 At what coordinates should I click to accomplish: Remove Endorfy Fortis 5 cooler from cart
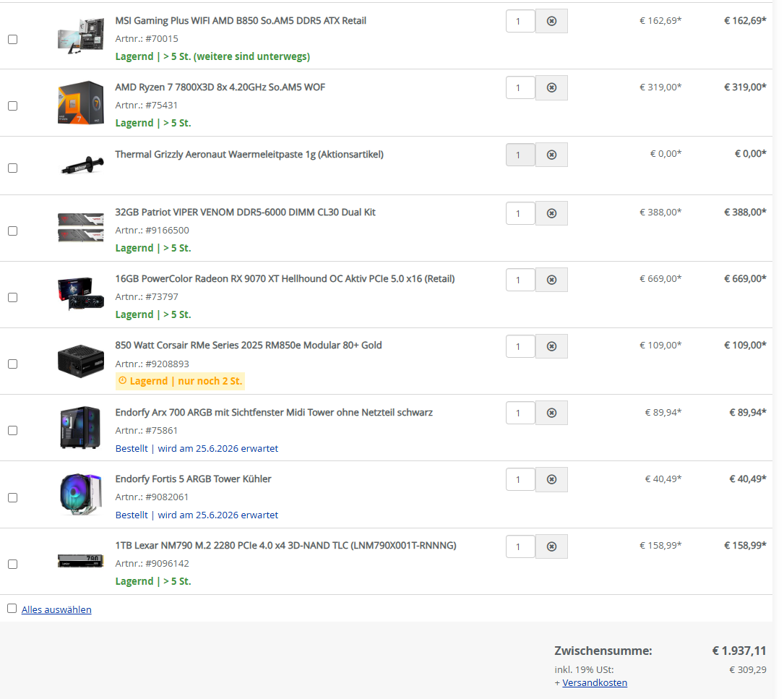pos(551,479)
